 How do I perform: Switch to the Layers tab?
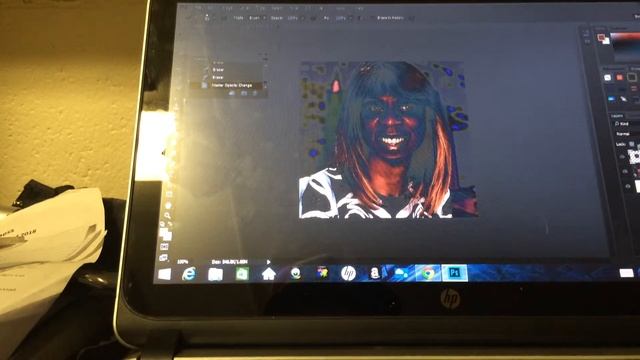pos(616,116)
